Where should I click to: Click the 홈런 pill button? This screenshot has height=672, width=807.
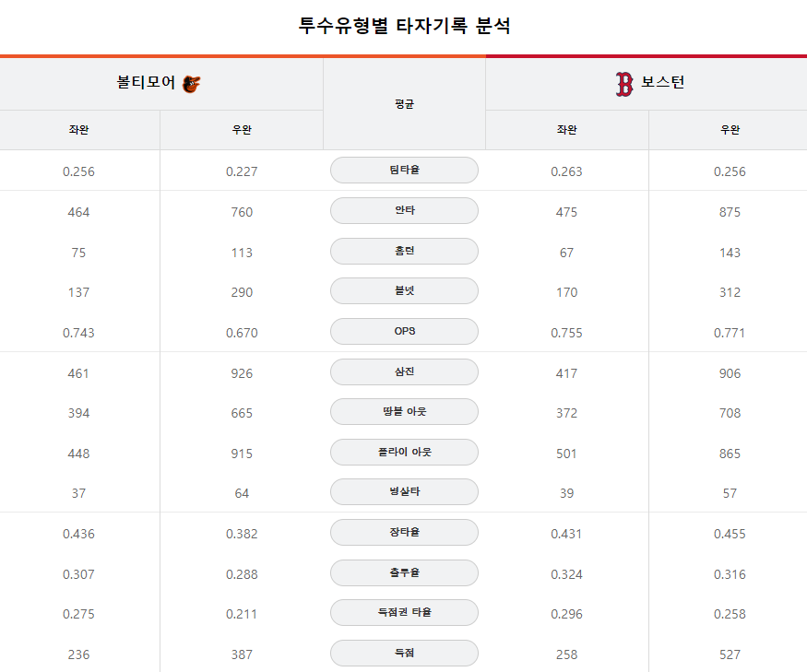pos(404,252)
